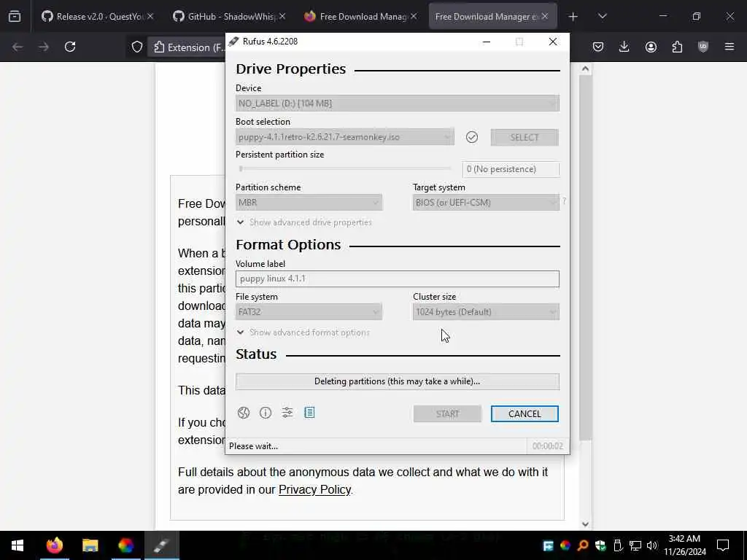Click the START button in Rufus
Screen dimensions: 747x560
click(x=447, y=414)
